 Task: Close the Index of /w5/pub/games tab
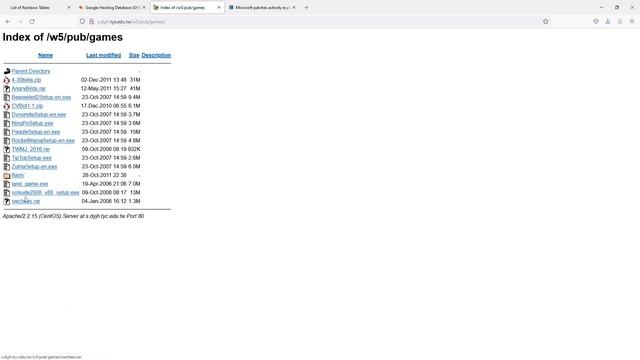(219, 7)
